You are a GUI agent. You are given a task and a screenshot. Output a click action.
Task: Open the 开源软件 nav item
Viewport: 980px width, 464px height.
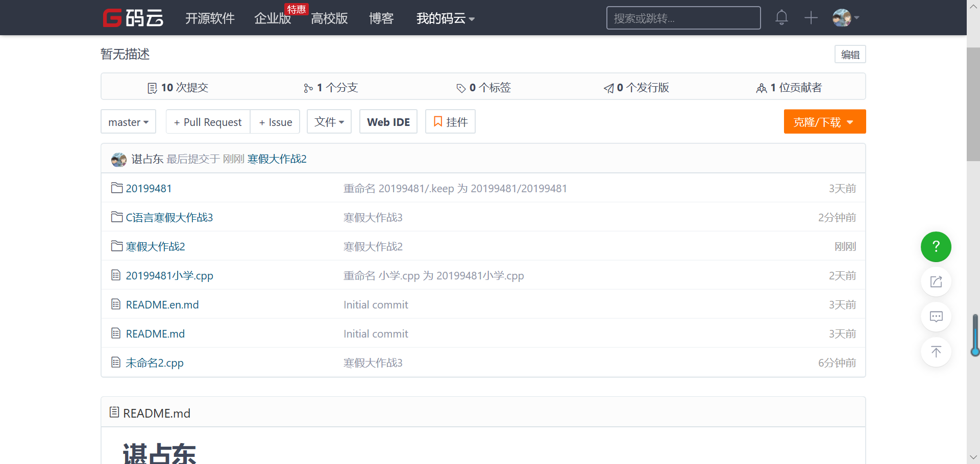coord(210,18)
